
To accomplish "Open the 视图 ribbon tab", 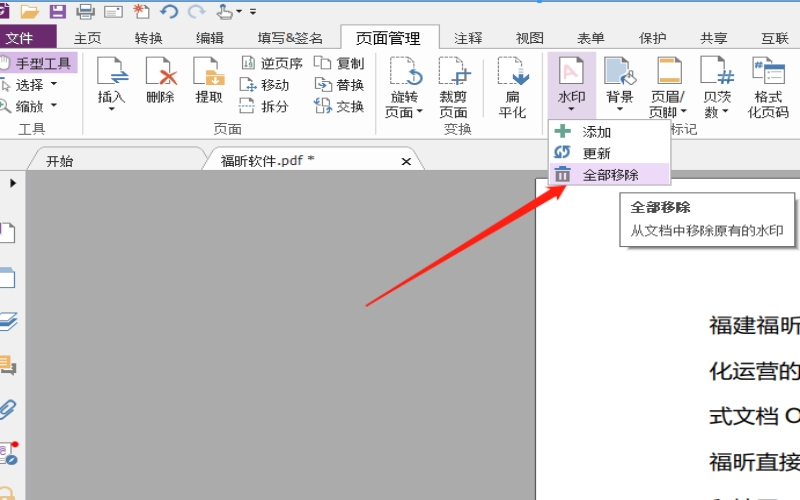I will click(x=530, y=38).
